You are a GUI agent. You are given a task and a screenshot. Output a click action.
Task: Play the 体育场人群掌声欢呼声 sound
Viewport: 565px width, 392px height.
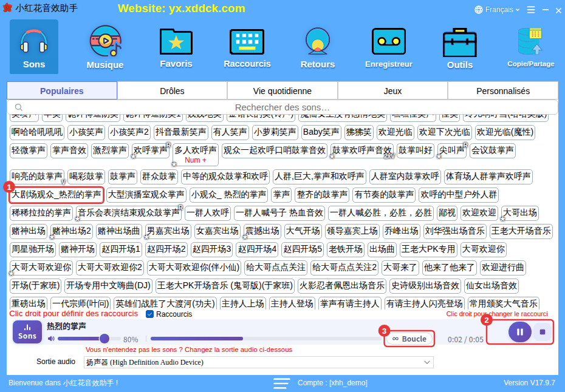(488, 177)
